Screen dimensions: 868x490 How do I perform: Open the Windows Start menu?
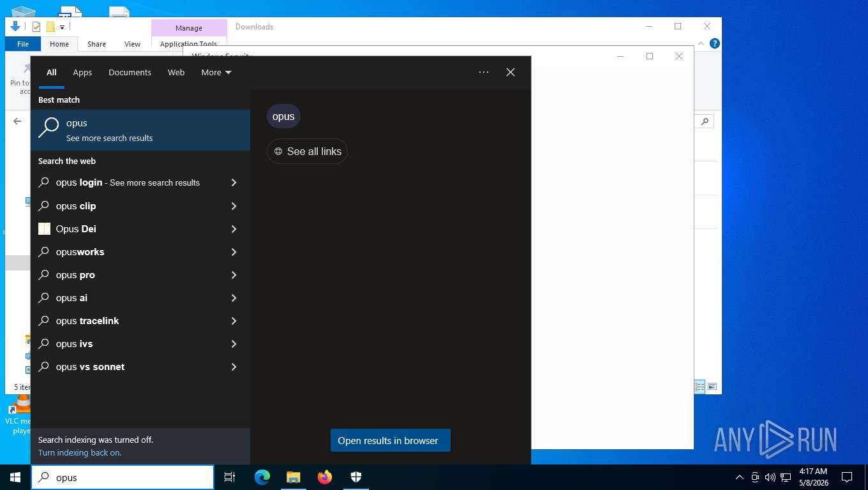[x=15, y=477]
